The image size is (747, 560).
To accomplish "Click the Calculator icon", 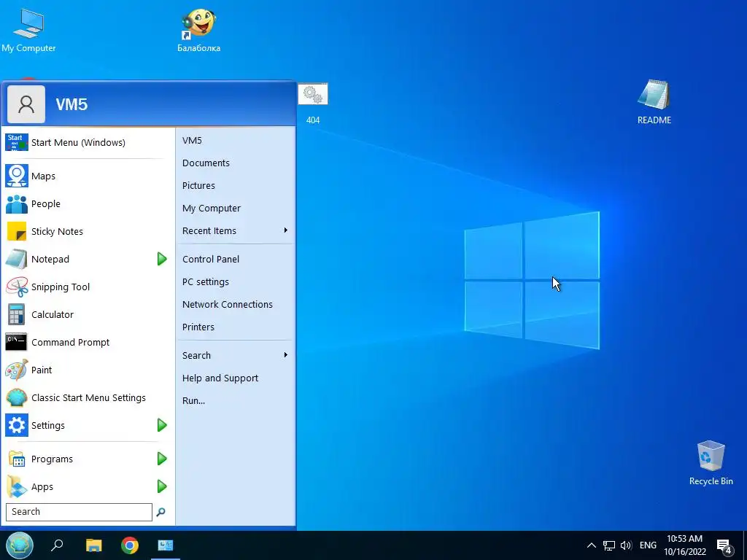I will click(x=17, y=314).
